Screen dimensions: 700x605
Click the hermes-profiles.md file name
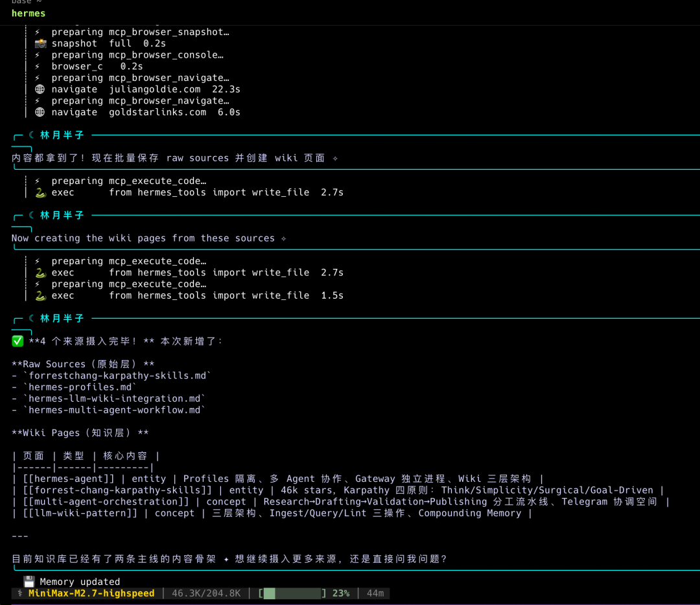tap(80, 387)
